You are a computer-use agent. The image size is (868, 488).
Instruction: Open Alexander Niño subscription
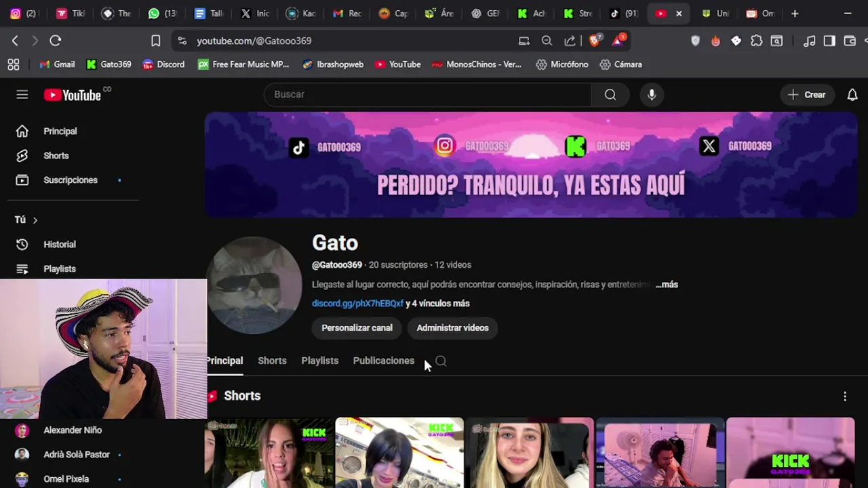pos(73,430)
